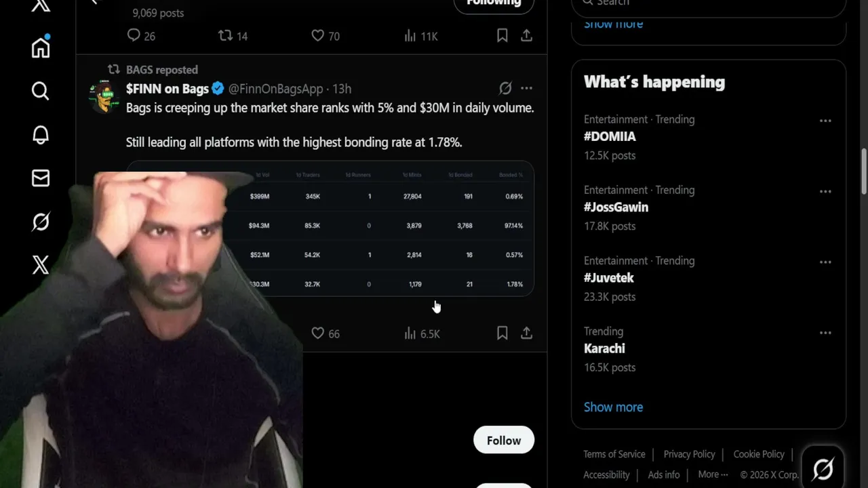Click Grok explain icon on FINN post
This screenshot has height=488, width=868.
pos(505,88)
